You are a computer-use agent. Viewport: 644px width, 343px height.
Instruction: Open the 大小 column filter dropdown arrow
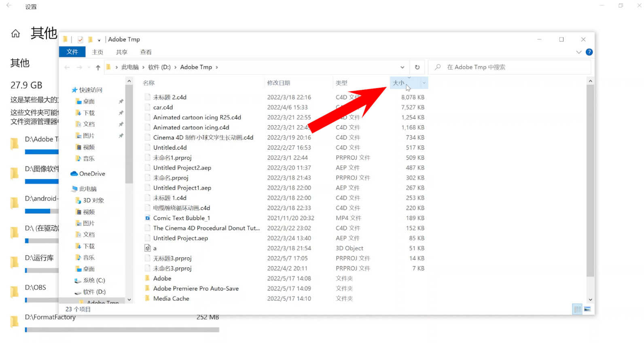424,83
